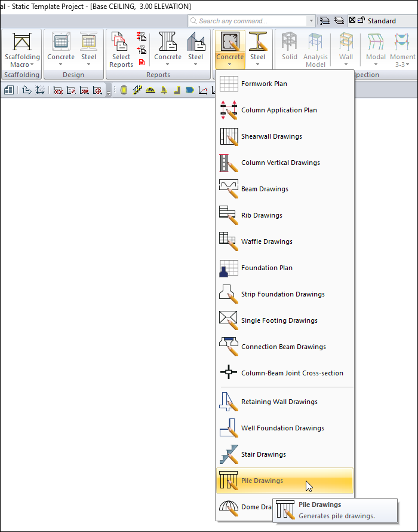Screen dimensions: 418x532
Task: Click the bottom small red document icon
Action: [x=142, y=62]
